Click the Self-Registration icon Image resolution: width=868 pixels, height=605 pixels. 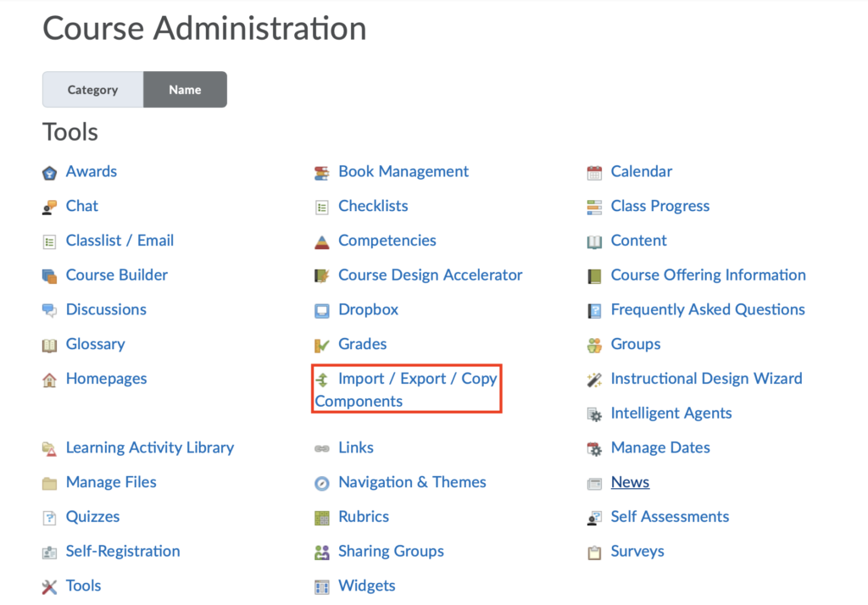[x=49, y=552]
